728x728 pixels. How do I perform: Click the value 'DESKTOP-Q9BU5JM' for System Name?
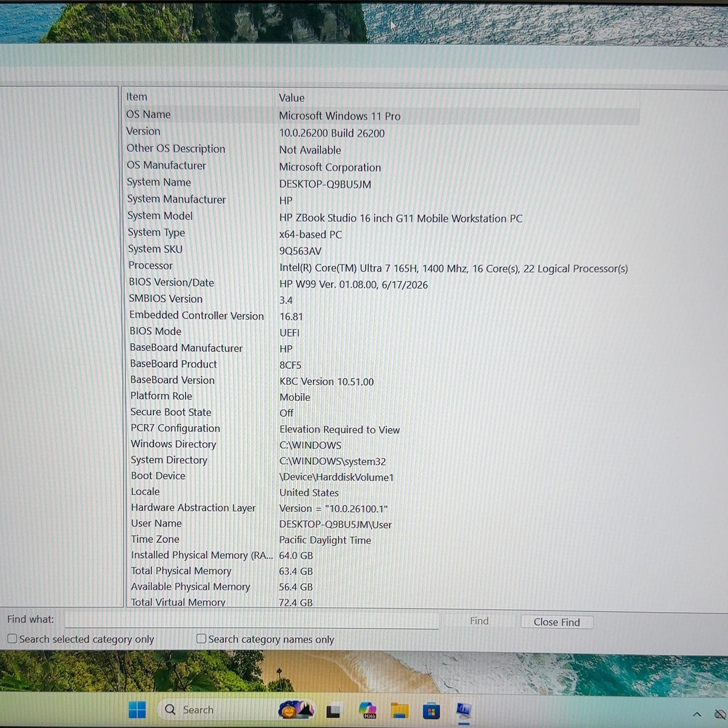click(x=325, y=184)
